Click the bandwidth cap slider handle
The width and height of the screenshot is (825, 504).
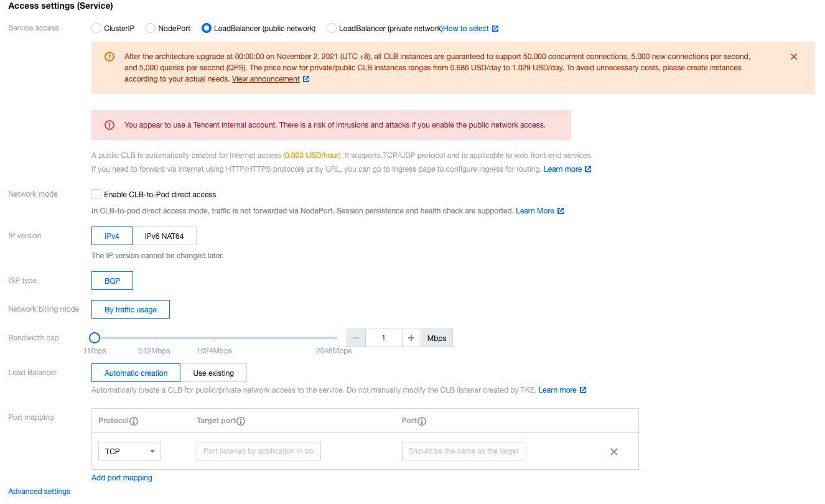[x=94, y=338]
